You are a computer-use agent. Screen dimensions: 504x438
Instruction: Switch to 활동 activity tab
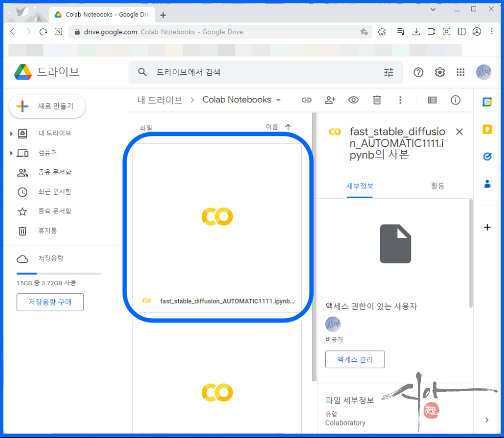[x=437, y=186]
